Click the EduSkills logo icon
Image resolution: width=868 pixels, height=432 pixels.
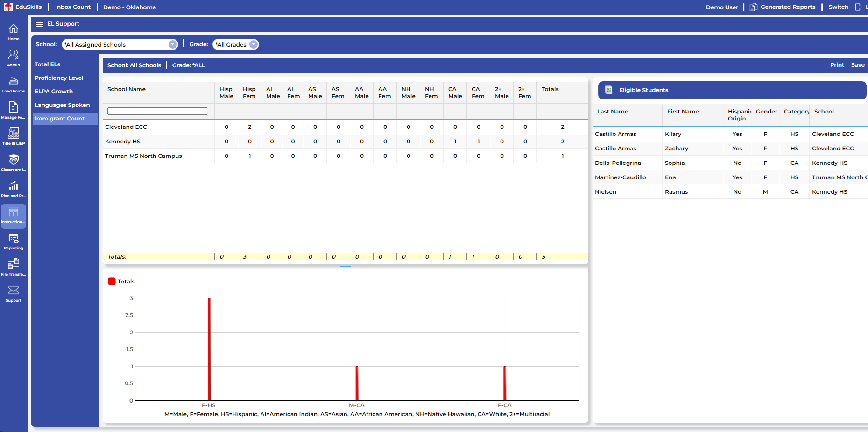[x=8, y=7]
